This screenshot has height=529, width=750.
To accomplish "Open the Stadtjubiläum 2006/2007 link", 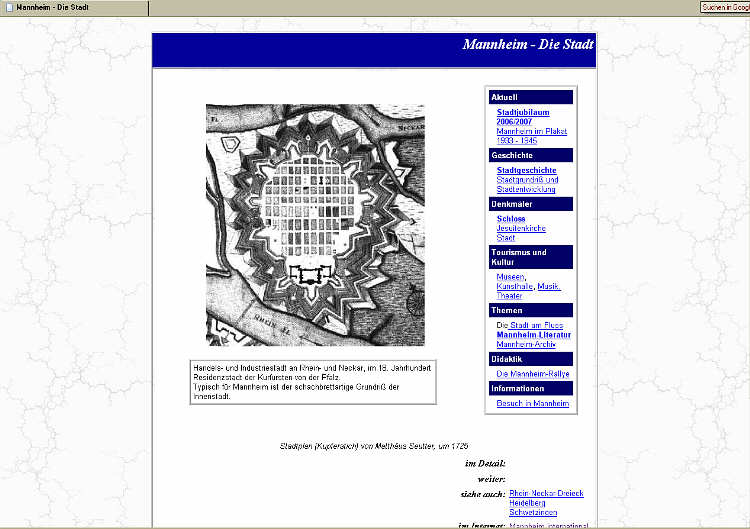I will [x=523, y=117].
